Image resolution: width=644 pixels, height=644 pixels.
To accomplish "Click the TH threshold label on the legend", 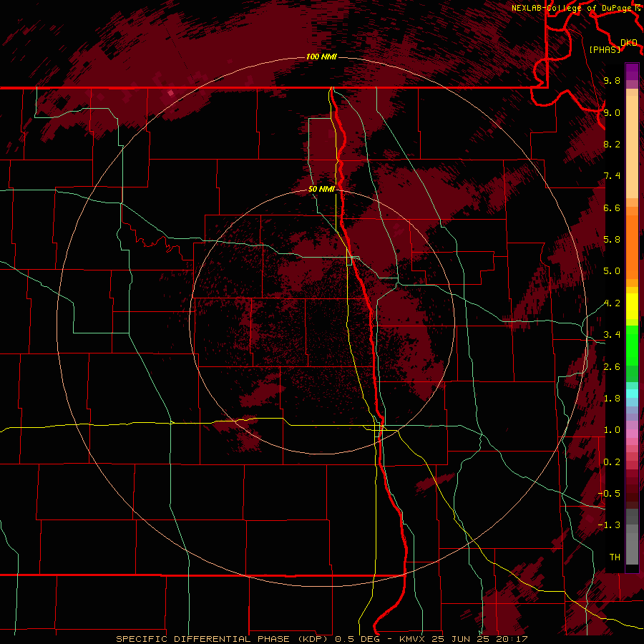I will (615, 557).
